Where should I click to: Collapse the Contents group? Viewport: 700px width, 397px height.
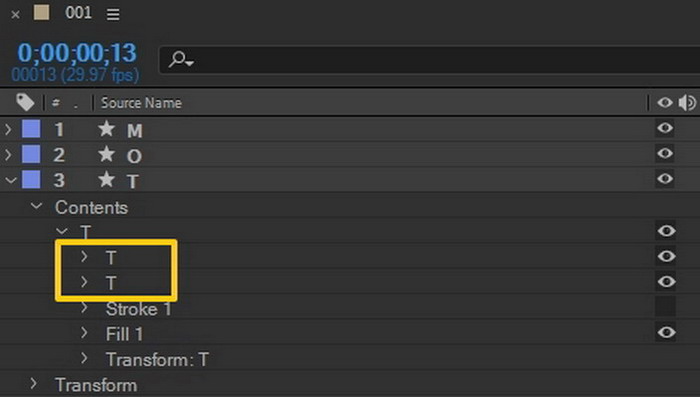pyautogui.click(x=37, y=206)
